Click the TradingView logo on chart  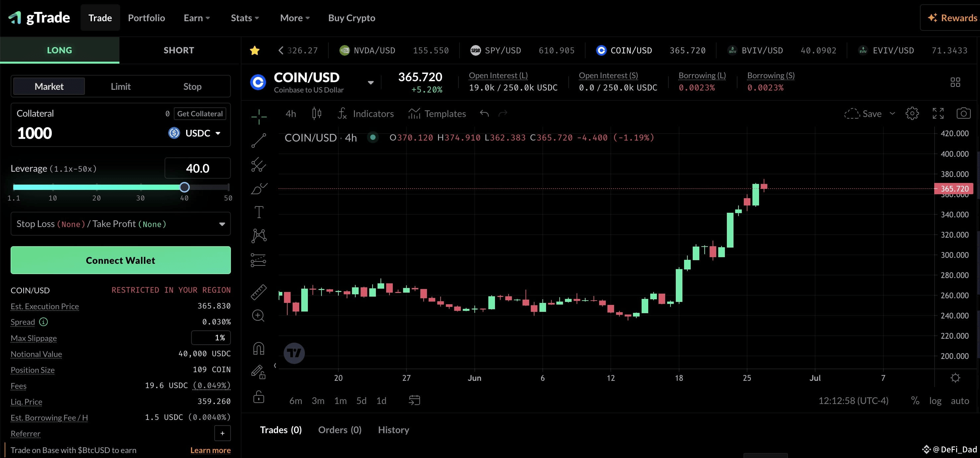click(x=294, y=353)
